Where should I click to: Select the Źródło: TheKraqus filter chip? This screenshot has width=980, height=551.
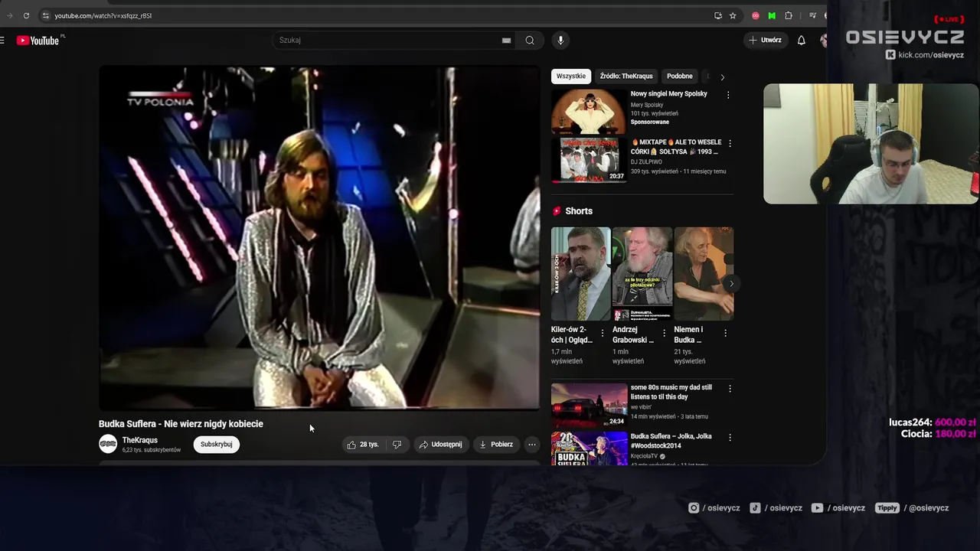pos(626,77)
